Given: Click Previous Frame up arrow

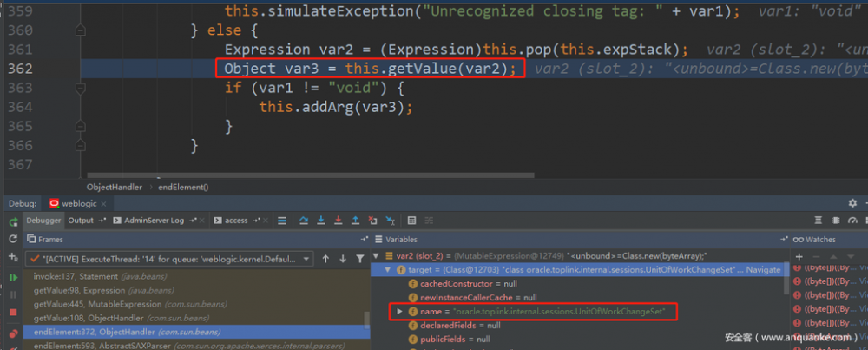Looking at the screenshot, I should (x=326, y=259).
